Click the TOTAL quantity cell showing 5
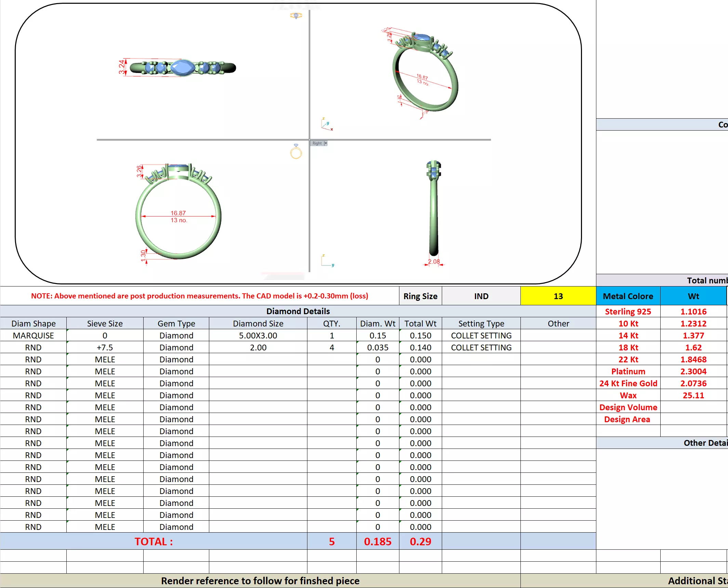Screen dimensions: 728x588 pos(331,541)
